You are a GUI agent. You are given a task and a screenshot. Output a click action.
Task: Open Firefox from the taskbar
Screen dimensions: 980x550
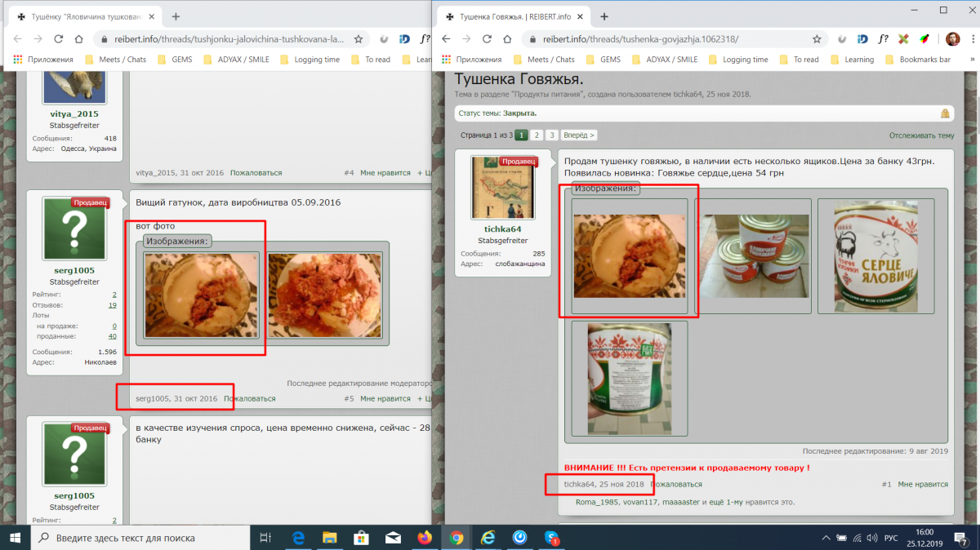(x=424, y=538)
